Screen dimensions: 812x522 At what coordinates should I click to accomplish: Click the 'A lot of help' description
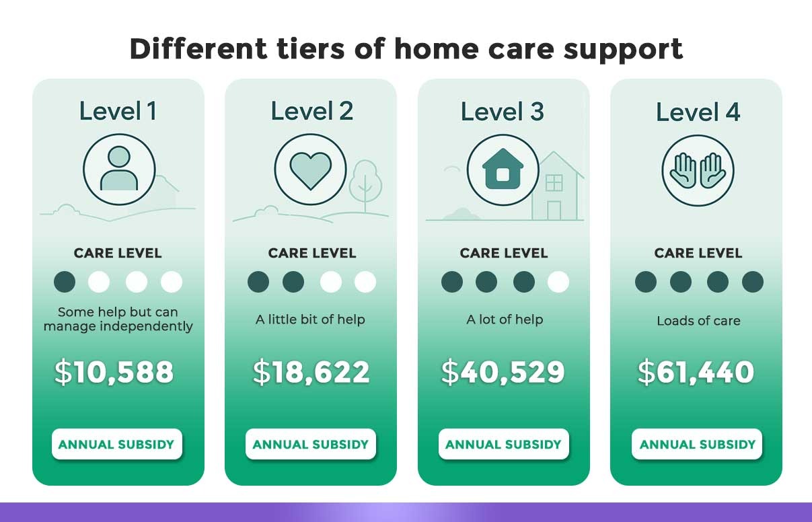[505, 320]
